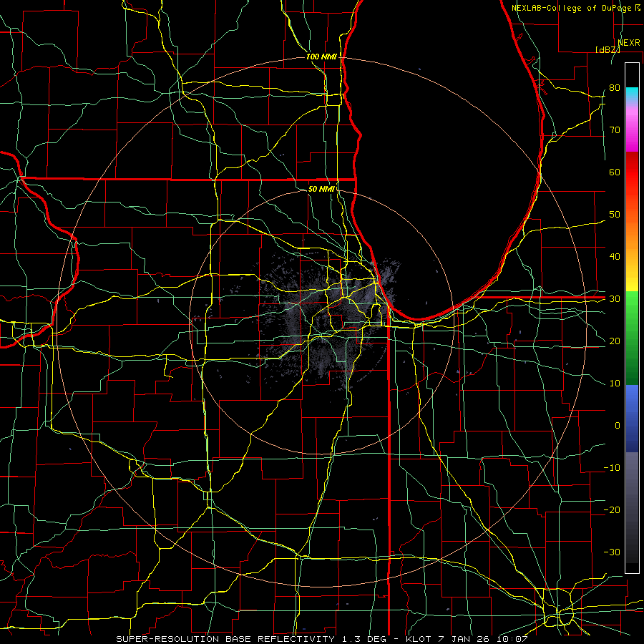
Task: Click the 30 value on the dBZ scale
Action: [x=615, y=299]
